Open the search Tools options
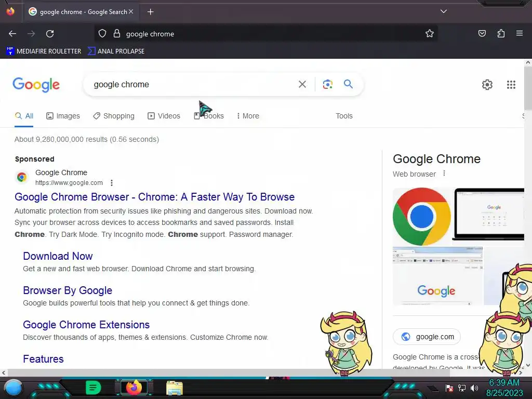 344,116
